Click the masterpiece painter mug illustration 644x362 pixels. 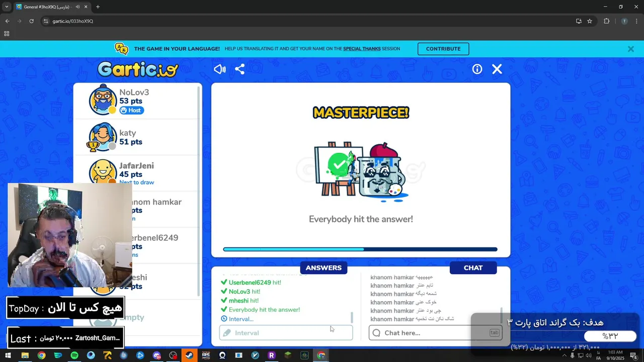pos(360,172)
